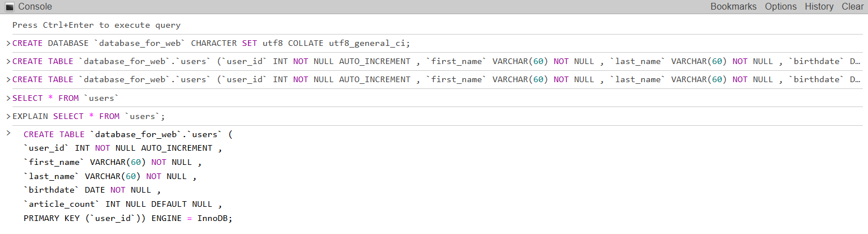Focus the 'Press Ctrl+Enter to execute query' input
The image size is (868, 234).
pyautogui.click(x=96, y=25)
